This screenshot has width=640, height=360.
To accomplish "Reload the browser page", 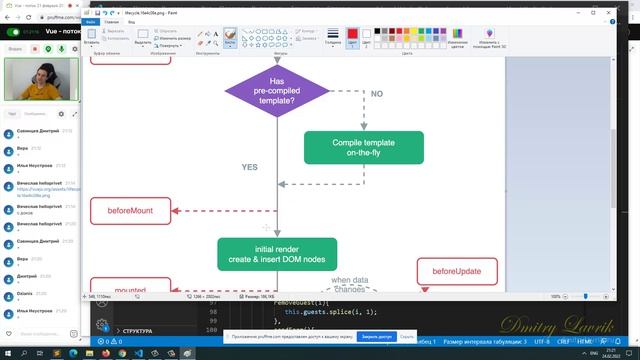I will 29,17.
